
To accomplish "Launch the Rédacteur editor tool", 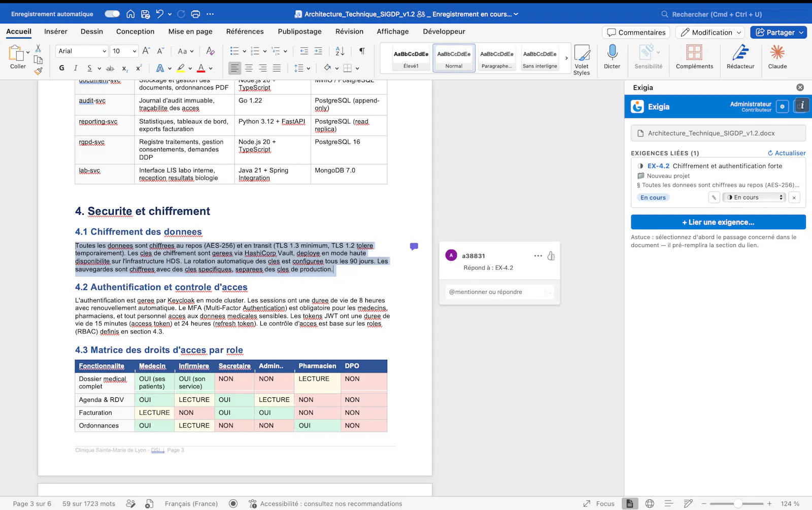I will [740, 57].
